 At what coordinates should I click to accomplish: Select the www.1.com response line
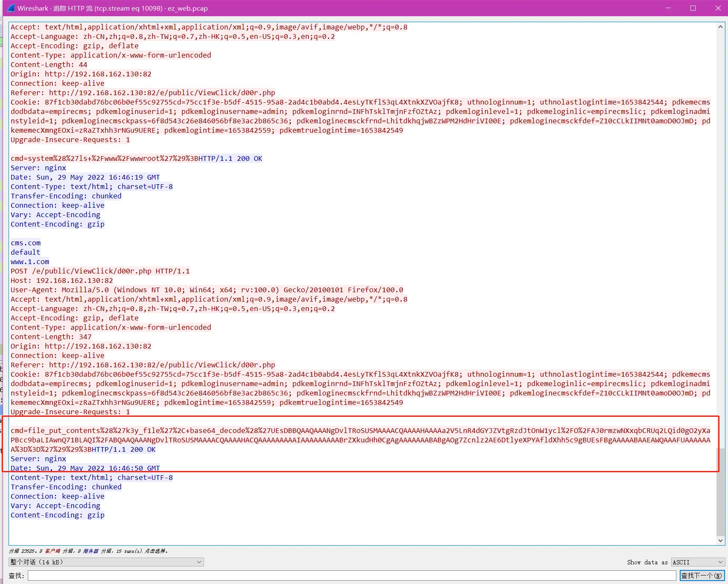coord(30,261)
